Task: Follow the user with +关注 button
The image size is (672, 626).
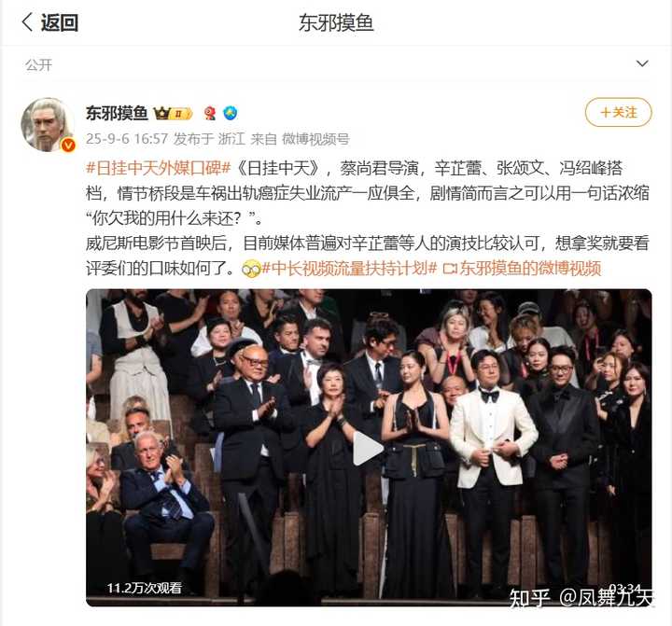Action: (618, 112)
